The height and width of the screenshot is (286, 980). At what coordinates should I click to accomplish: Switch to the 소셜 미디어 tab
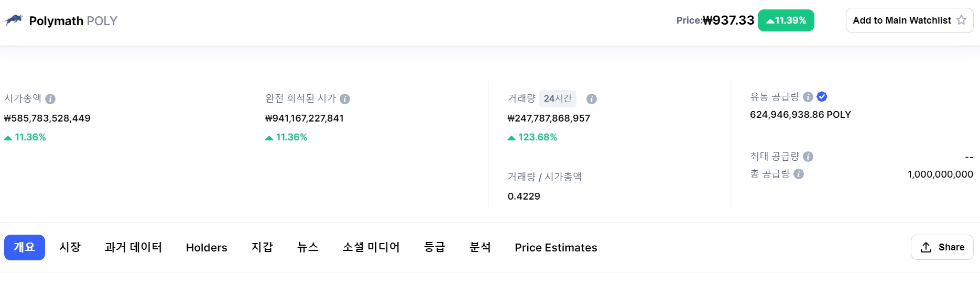(371, 247)
